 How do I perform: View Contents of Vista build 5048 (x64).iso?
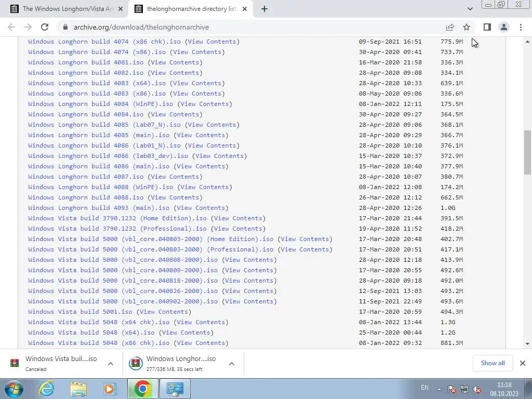coord(187,332)
